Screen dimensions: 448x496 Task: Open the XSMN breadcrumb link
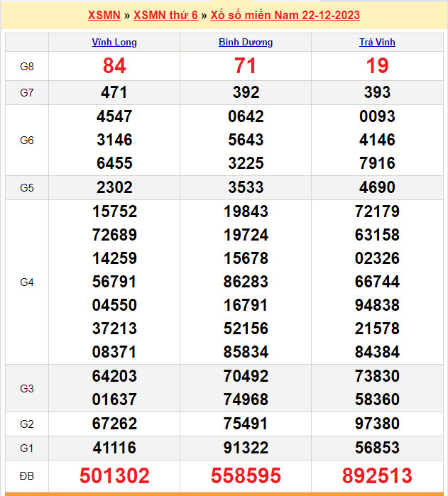pyautogui.click(x=104, y=15)
